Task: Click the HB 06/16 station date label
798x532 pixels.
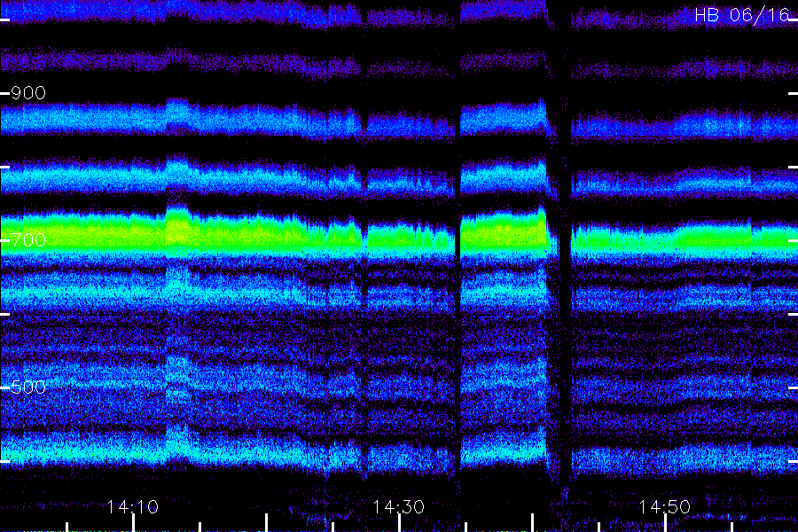Action: [741, 15]
